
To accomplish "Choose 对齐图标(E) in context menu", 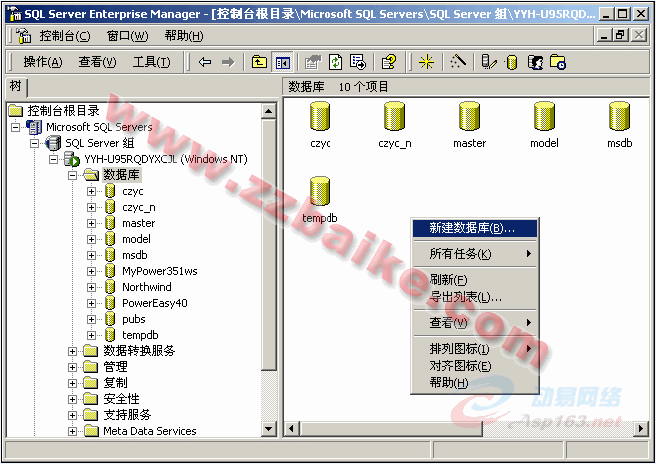I will click(x=474, y=366).
